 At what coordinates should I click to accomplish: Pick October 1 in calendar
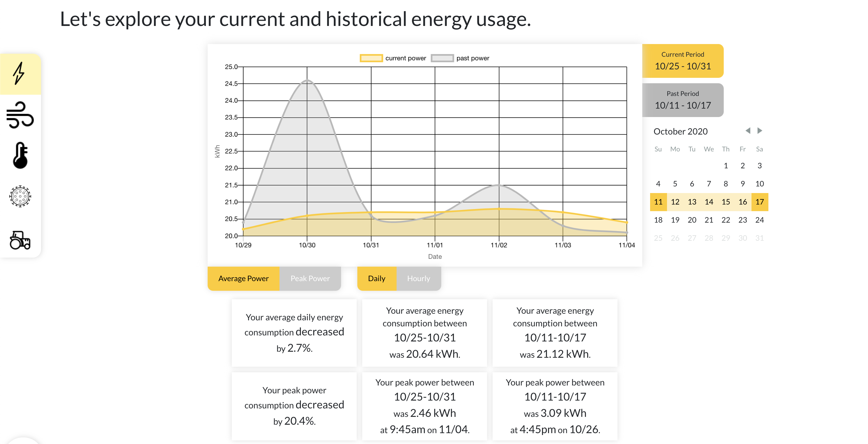[726, 165]
